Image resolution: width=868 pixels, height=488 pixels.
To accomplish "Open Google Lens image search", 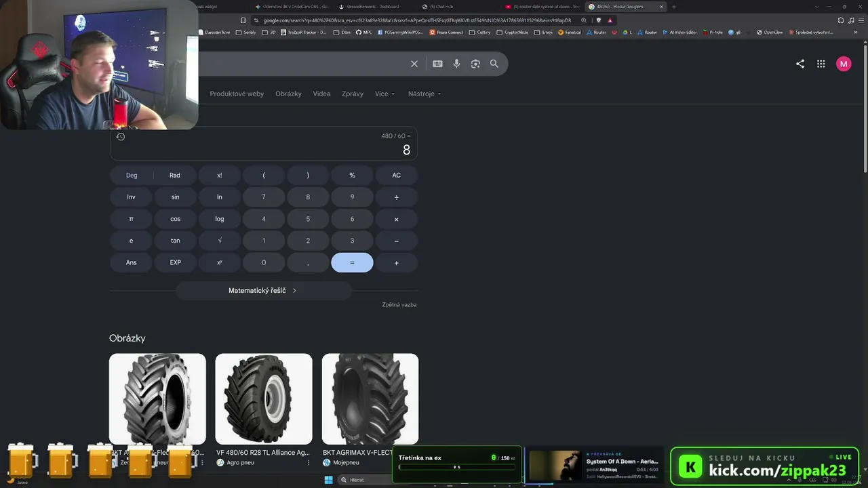I will tap(475, 64).
